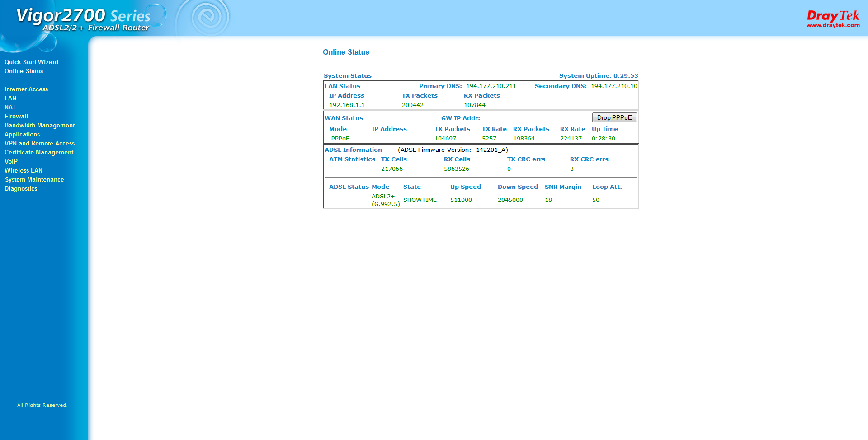Go to Online Status page
The height and width of the screenshot is (440, 868).
pos(24,71)
